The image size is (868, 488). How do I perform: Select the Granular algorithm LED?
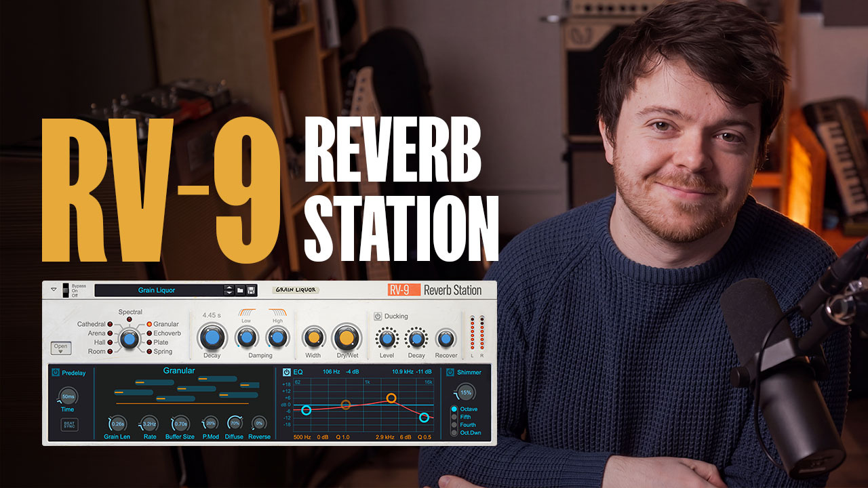point(149,325)
